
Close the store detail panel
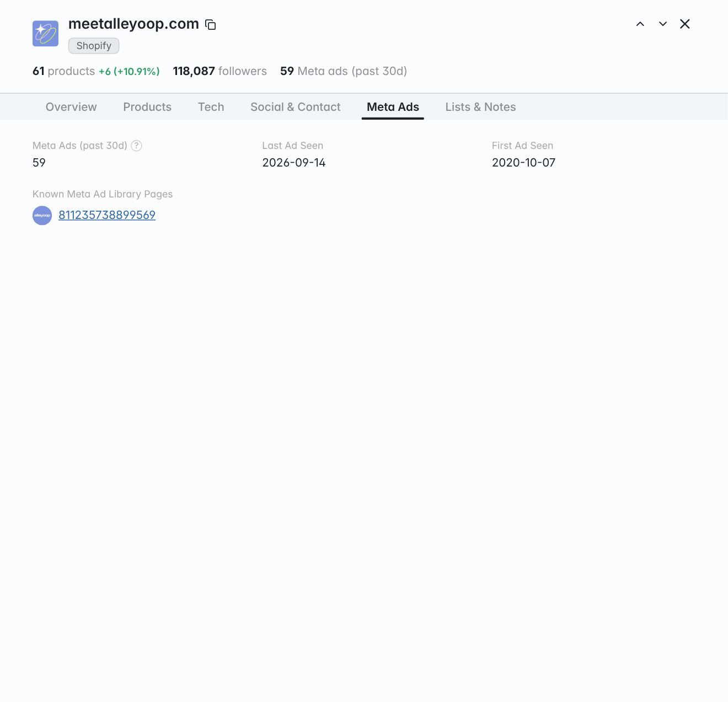coord(685,24)
